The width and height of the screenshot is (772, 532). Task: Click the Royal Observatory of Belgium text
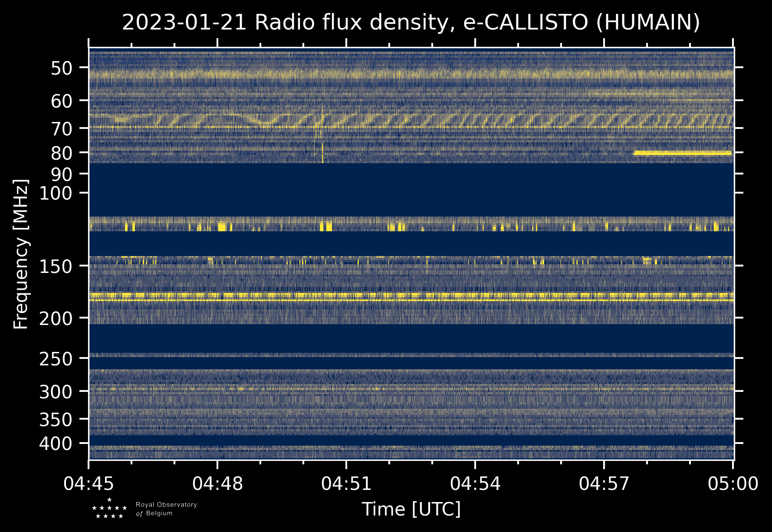click(x=166, y=509)
